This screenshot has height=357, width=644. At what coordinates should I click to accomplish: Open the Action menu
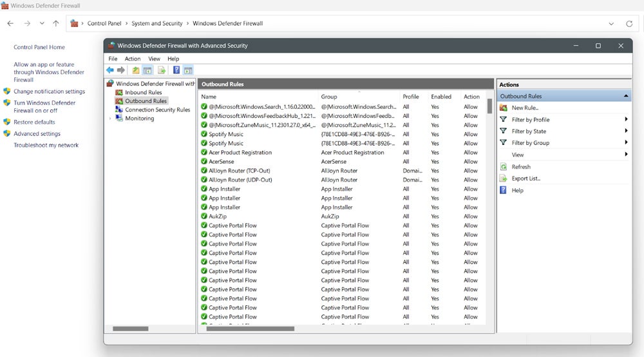point(133,59)
